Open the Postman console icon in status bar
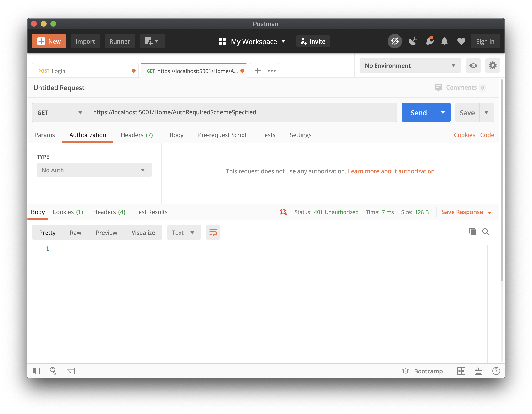Screen dimensions: 532x414 [71, 371]
